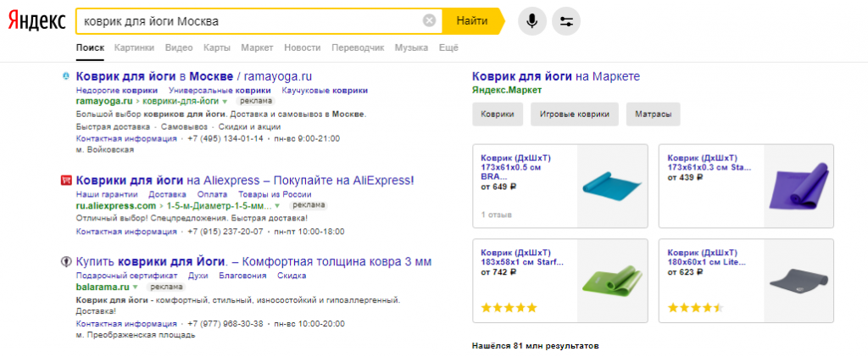Screen dimensions: 868x357
Task: Open Коврики для йоги на Aliexpress link
Action: pos(244,180)
